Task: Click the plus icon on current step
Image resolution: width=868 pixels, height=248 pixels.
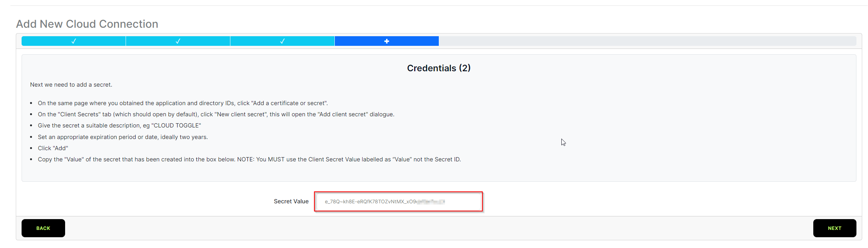Action: coord(387,41)
